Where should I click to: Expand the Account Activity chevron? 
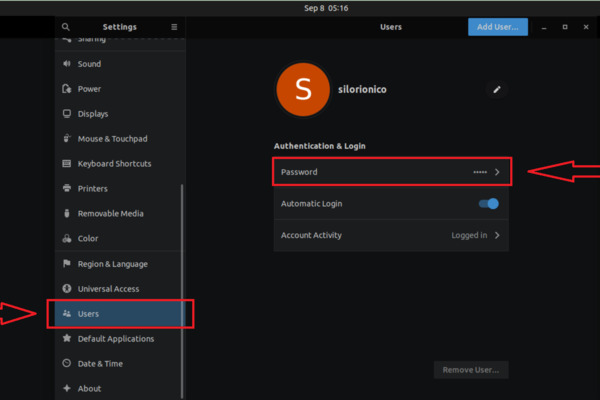click(497, 236)
